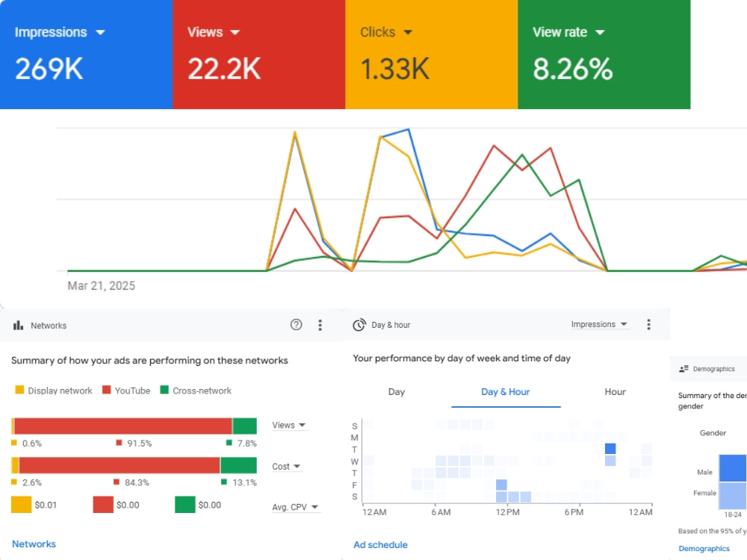This screenshot has height=560, width=747.
Task: Select the Day & Hour tab
Action: coord(506,392)
